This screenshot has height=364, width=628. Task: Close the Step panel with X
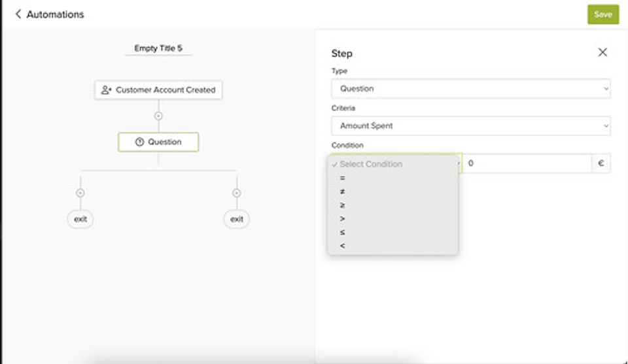[x=602, y=52]
